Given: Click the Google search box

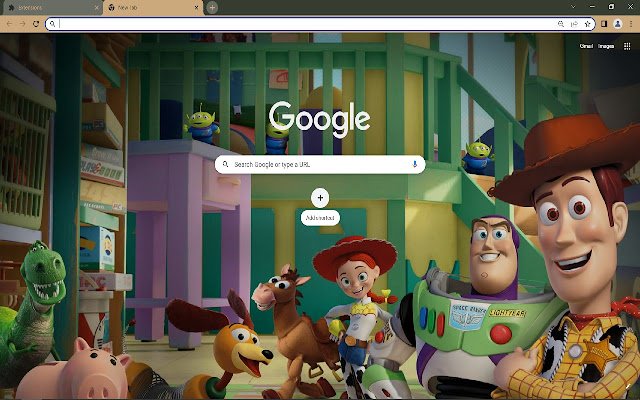Looking at the screenshot, I should (x=320, y=164).
